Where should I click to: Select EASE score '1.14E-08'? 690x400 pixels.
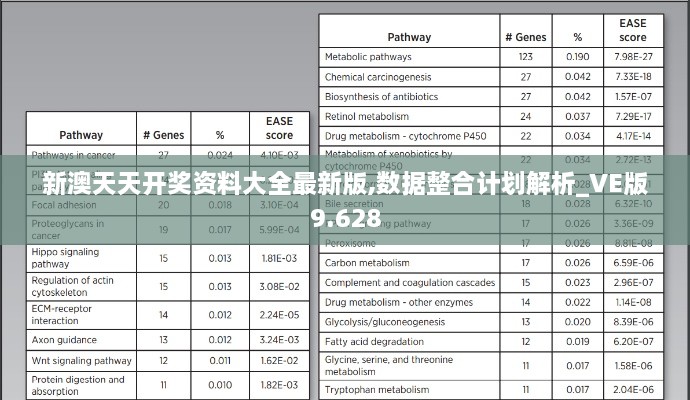[x=633, y=303]
